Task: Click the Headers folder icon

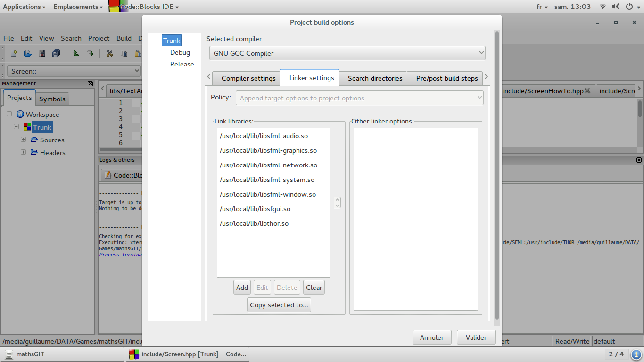Action: click(x=34, y=152)
